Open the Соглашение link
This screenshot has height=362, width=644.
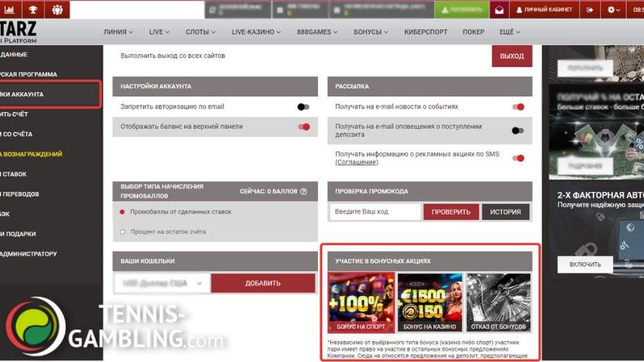[357, 162]
